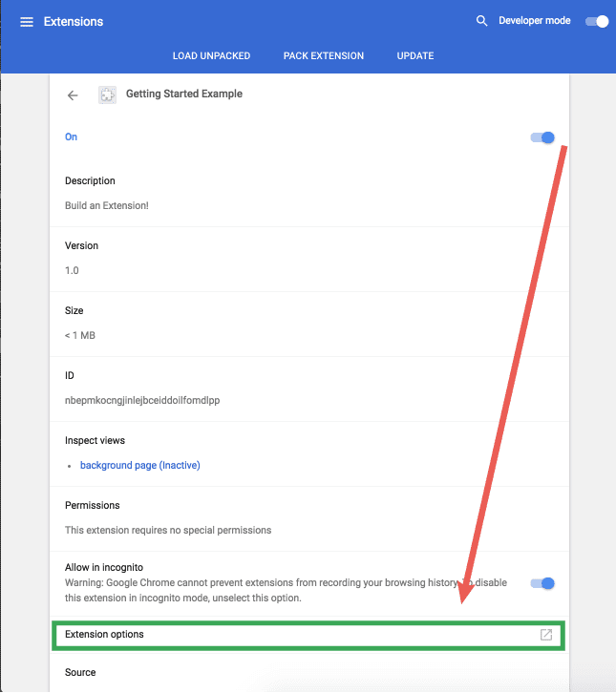Click the extension ID string

point(142,400)
